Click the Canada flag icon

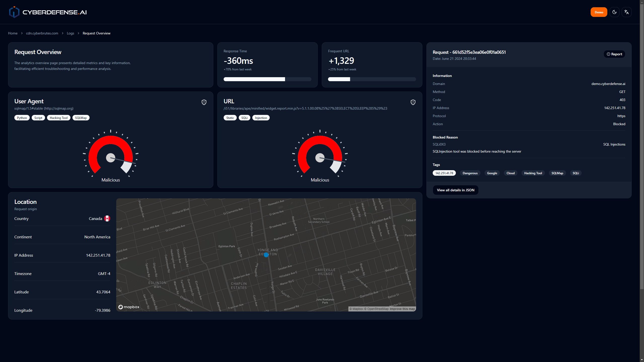pyautogui.click(x=107, y=218)
